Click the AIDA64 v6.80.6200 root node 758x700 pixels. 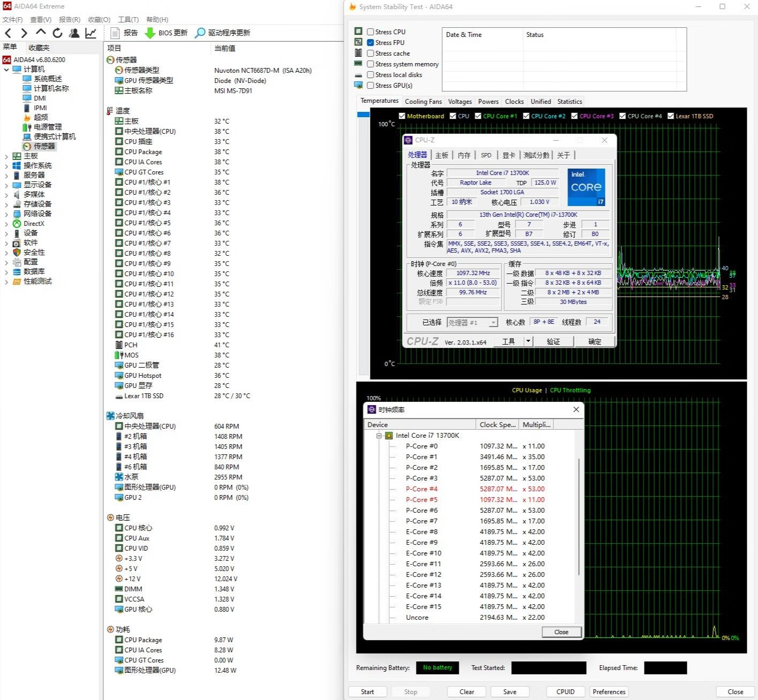click(34, 59)
